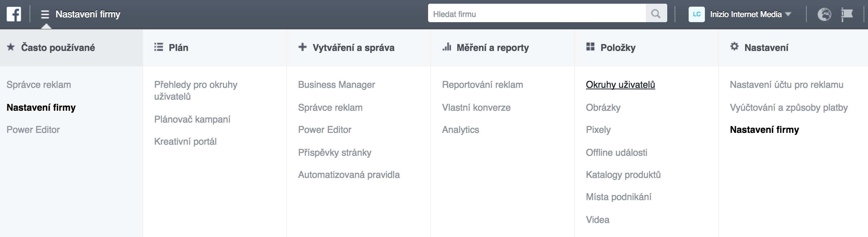Open Vlastní konverze
The image size is (868, 237).
coord(476,107)
